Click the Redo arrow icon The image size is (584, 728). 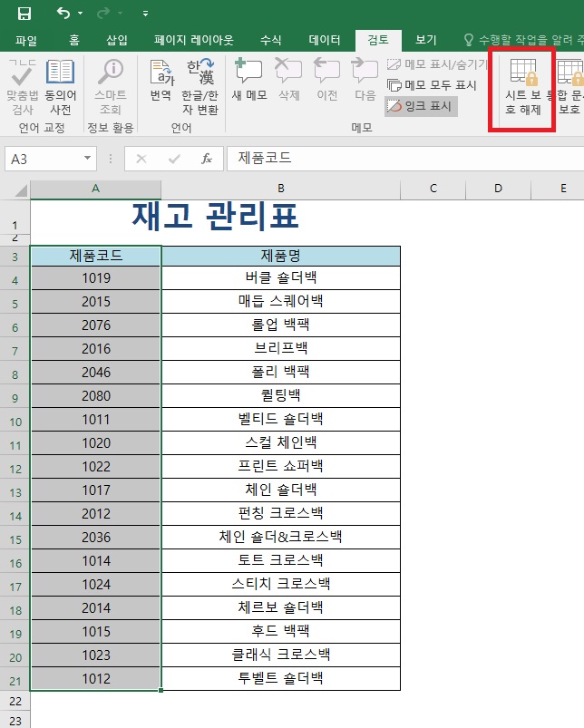point(102,13)
